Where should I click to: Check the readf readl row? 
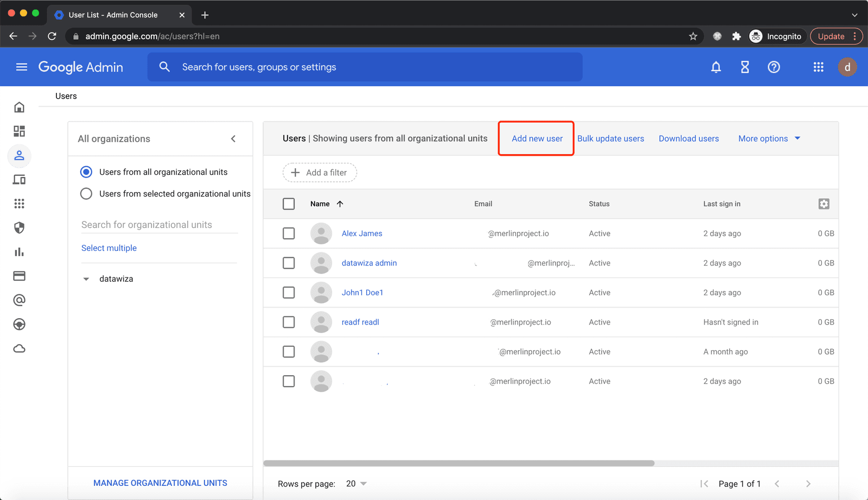point(289,322)
